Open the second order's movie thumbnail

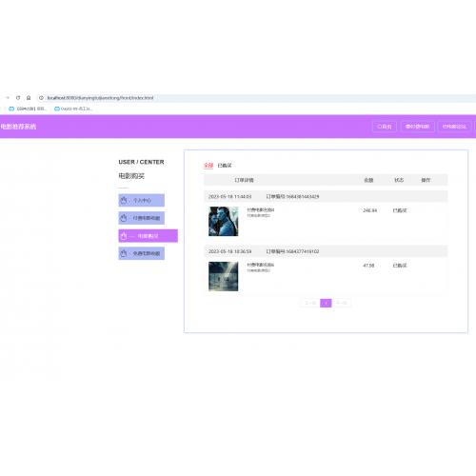(x=224, y=276)
